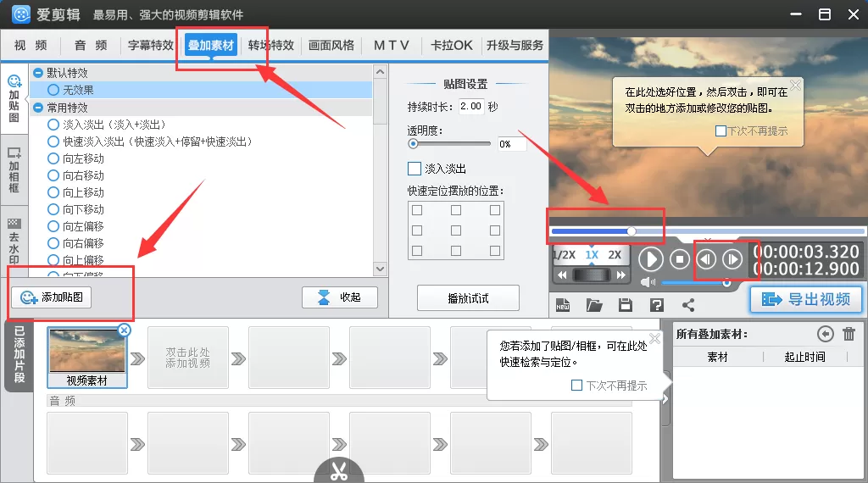Viewport: 868px width, 483px height.
Task: Click the 持续时长 duration input field
Action: point(471,106)
